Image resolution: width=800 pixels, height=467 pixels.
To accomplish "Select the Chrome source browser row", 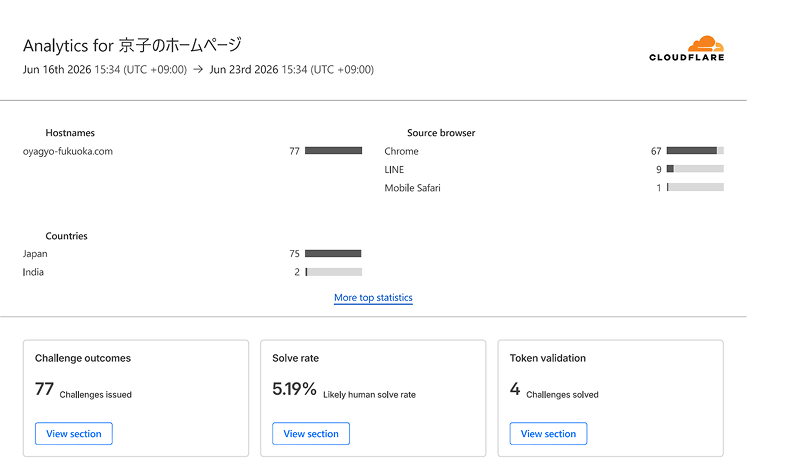I will click(x=554, y=151).
